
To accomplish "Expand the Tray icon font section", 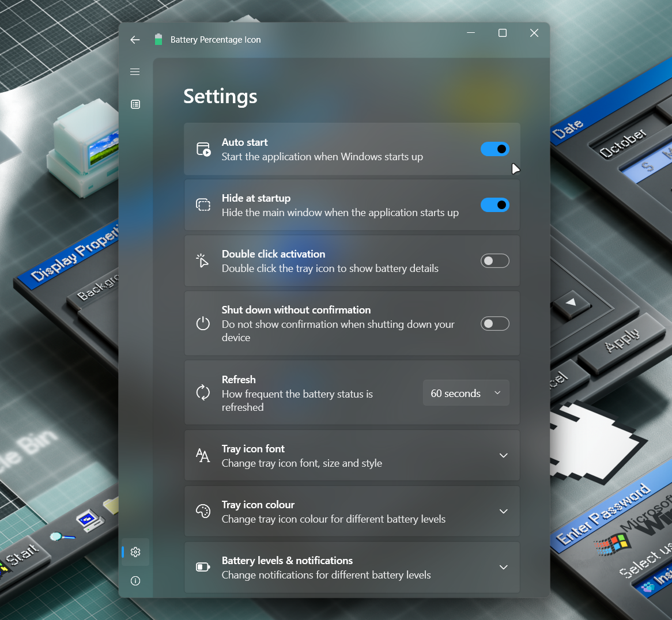I will coord(504,455).
